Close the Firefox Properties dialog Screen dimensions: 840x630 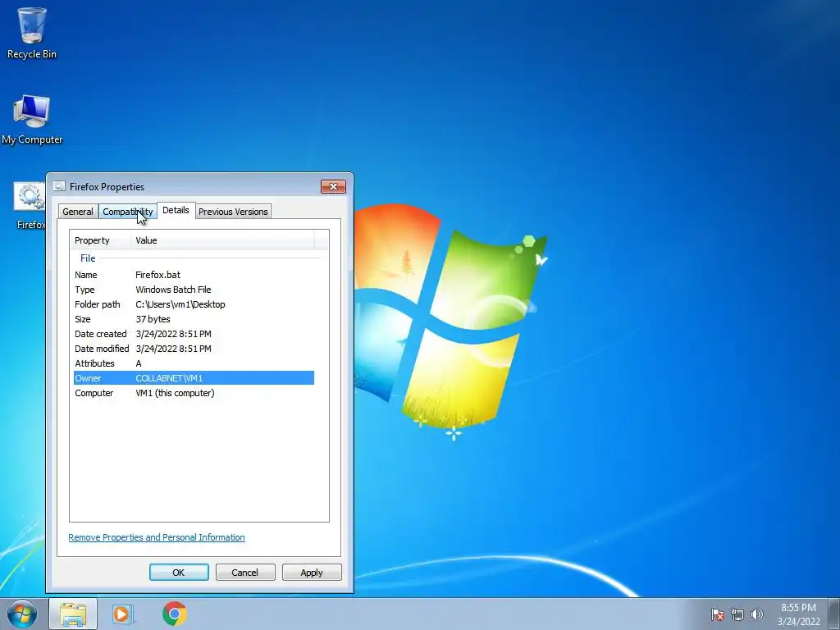tap(333, 186)
